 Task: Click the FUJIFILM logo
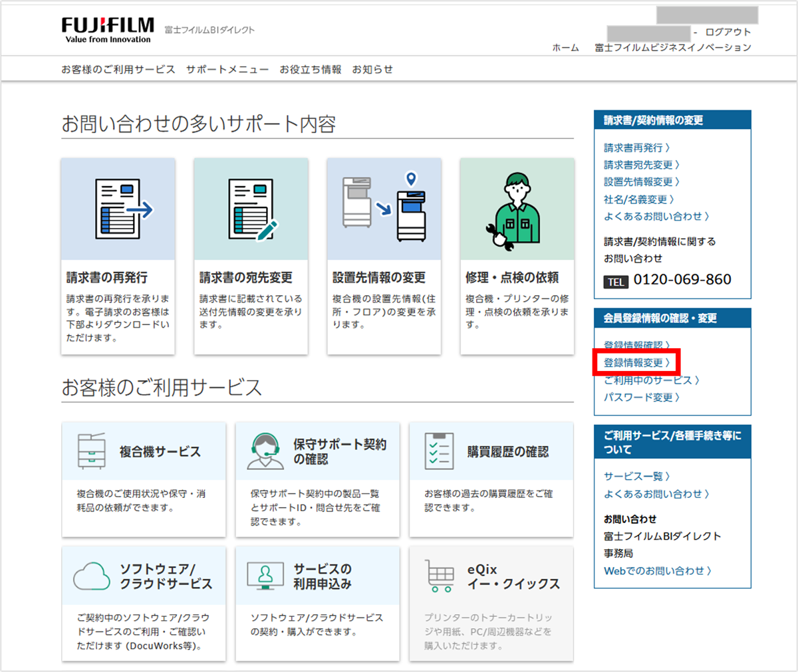tap(108, 30)
